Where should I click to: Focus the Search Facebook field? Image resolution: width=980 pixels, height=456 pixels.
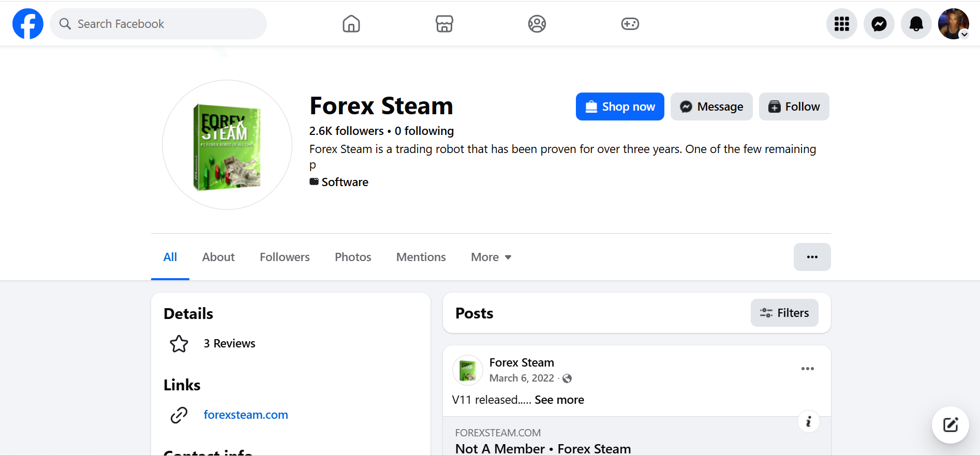click(158, 24)
